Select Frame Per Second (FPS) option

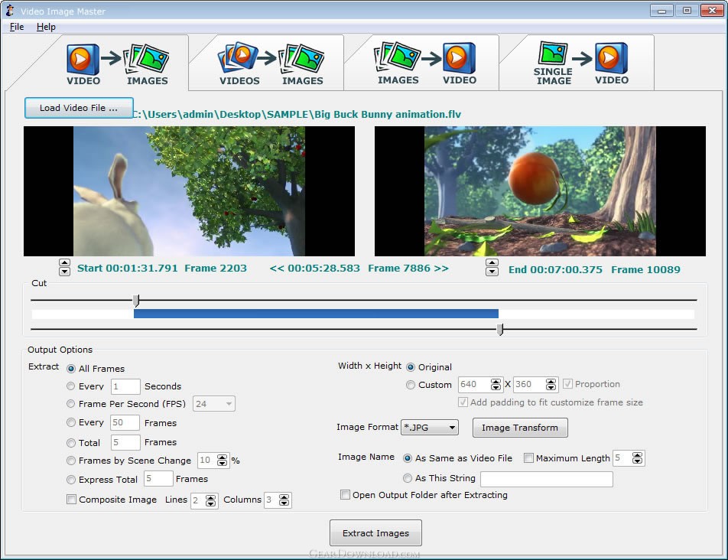click(x=70, y=404)
